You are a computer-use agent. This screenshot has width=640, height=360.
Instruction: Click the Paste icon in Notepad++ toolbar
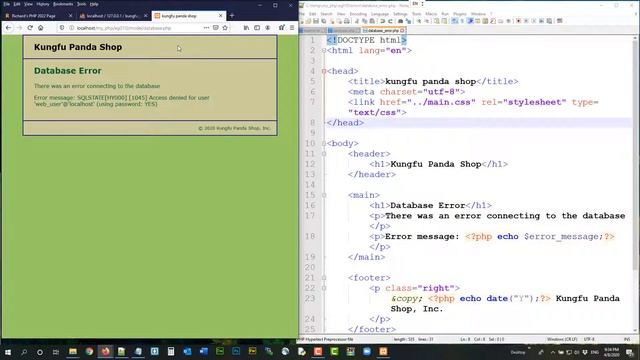click(x=372, y=21)
